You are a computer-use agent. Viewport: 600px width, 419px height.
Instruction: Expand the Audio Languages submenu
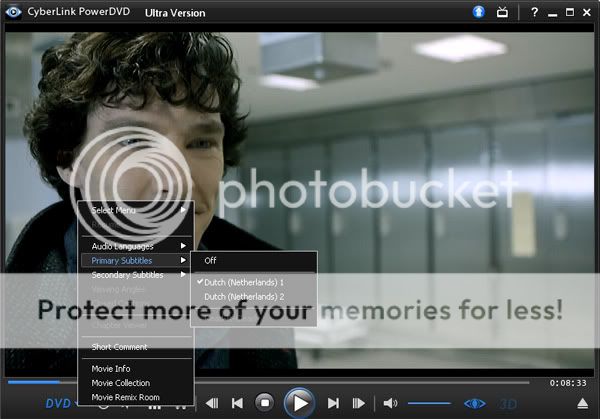tap(136, 246)
